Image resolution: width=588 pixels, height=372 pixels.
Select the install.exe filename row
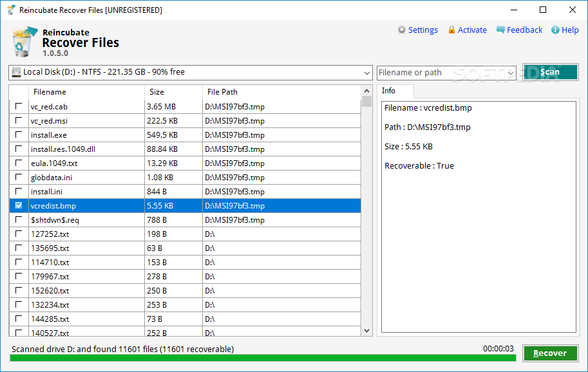point(49,135)
